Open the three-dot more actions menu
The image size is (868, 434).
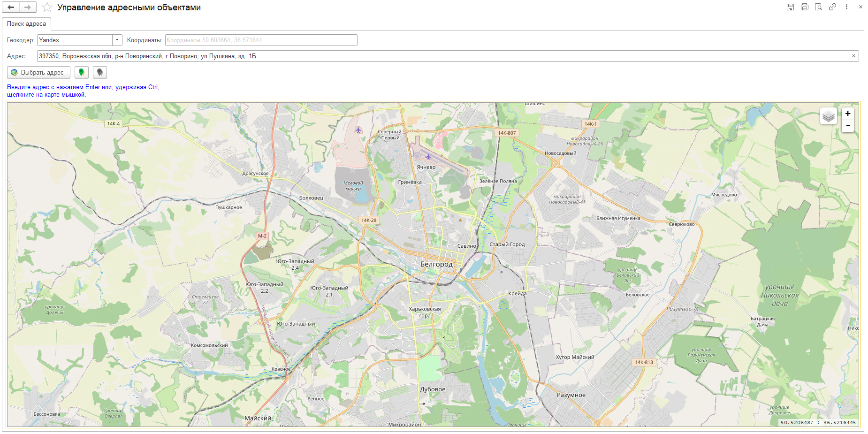[x=846, y=7]
